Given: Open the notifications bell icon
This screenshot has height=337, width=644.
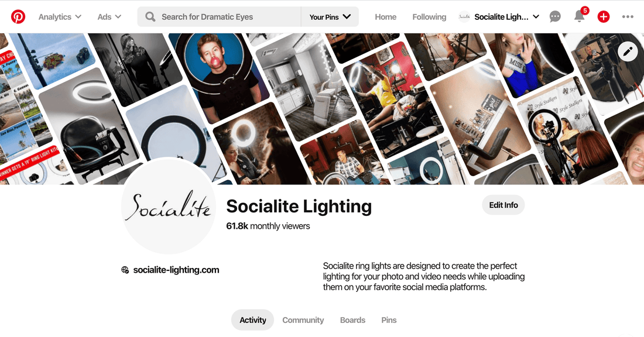Looking at the screenshot, I should (580, 16).
